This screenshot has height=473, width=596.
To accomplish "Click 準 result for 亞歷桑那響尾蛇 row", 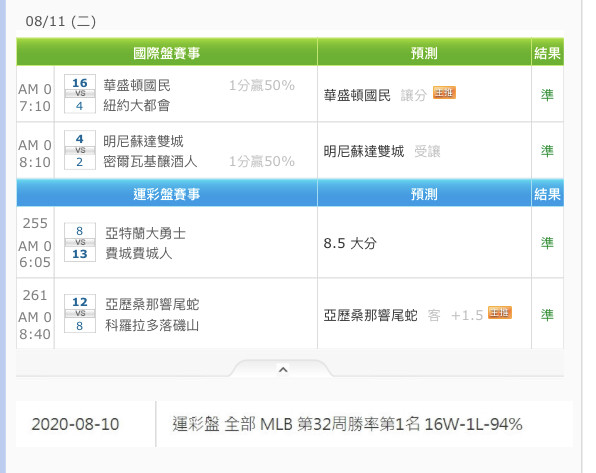I will tap(547, 314).
